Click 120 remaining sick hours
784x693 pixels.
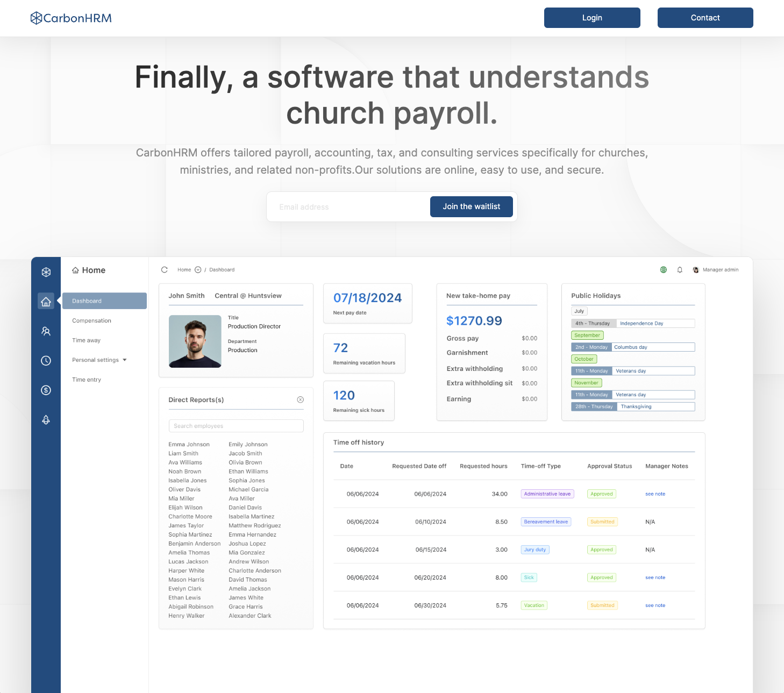tap(344, 395)
